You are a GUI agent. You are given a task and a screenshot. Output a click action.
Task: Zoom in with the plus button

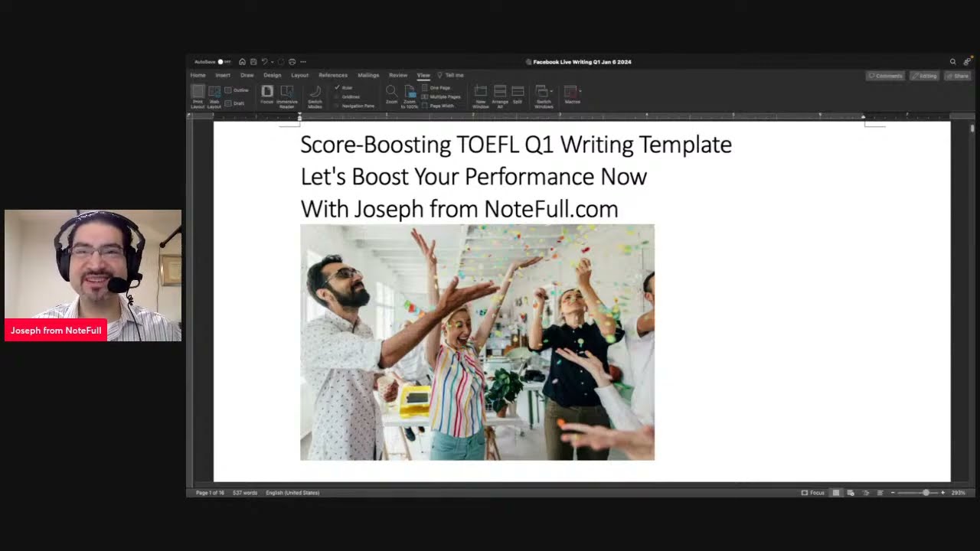(942, 493)
